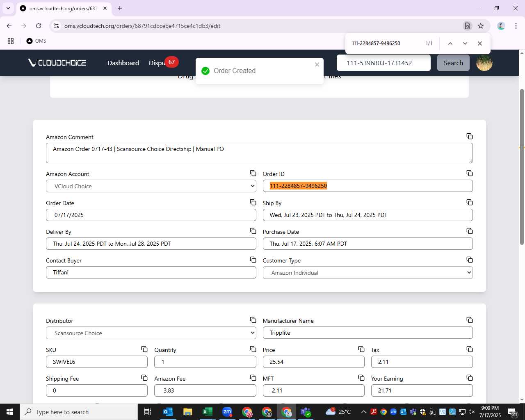Click the CloudChoice logo

pyautogui.click(x=57, y=63)
